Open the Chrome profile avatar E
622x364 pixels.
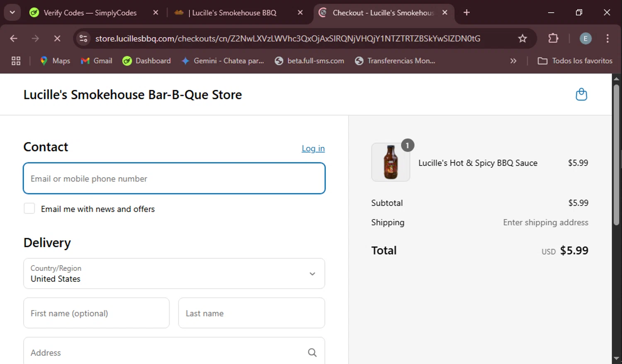point(586,39)
